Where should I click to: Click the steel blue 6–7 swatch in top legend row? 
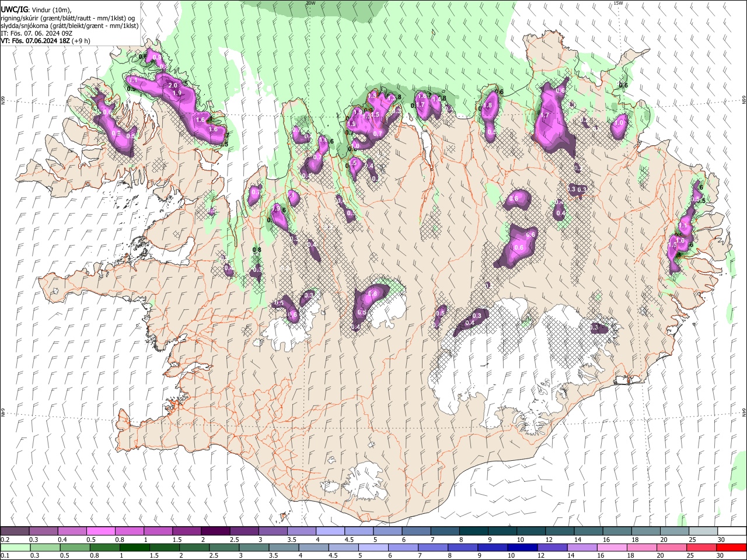416,531
